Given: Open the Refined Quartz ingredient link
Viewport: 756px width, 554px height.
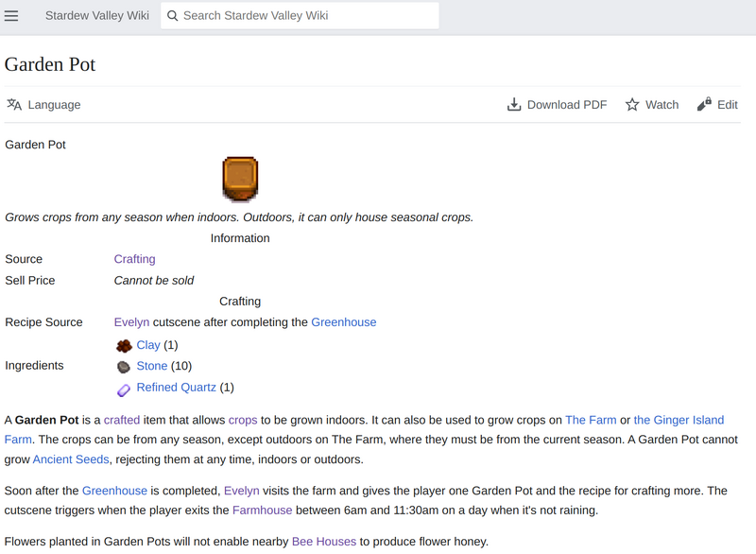Looking at the screenshot, I should tap(176, 388).
